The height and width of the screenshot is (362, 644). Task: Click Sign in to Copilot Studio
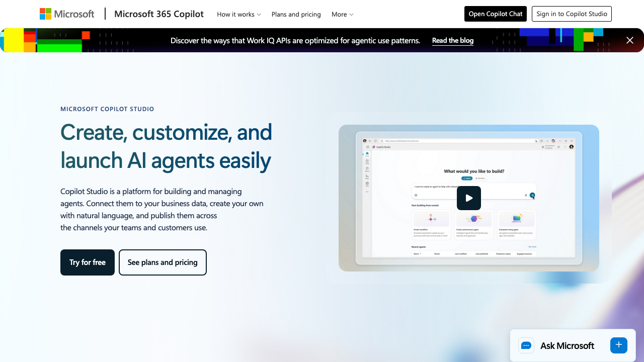click(572, 14)
